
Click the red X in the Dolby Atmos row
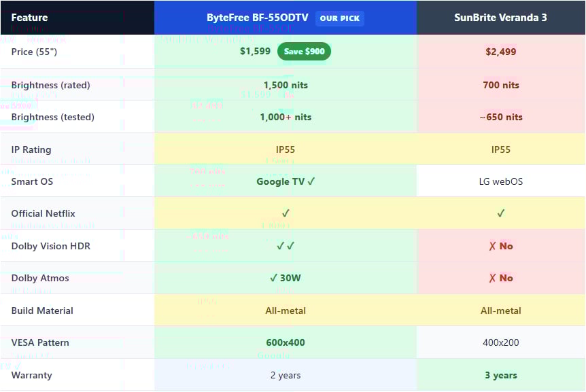(492, 278)
